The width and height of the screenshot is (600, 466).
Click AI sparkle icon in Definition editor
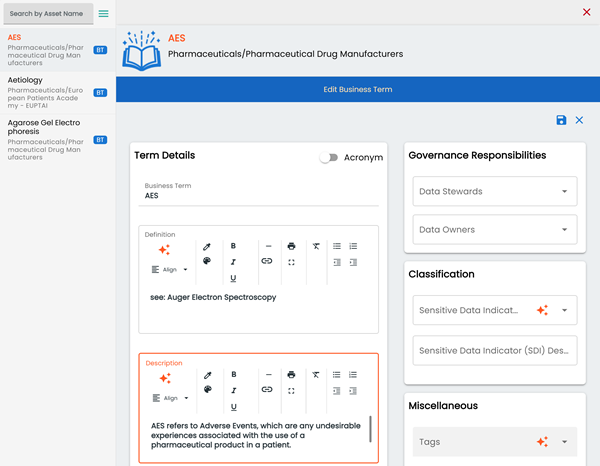point(165,250)
